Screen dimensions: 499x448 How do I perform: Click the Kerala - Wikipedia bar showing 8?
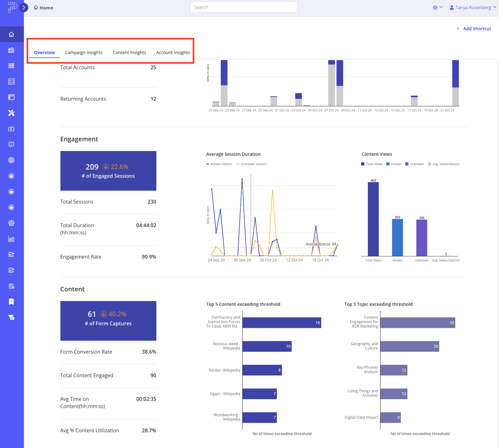click(x=262, y=370)
